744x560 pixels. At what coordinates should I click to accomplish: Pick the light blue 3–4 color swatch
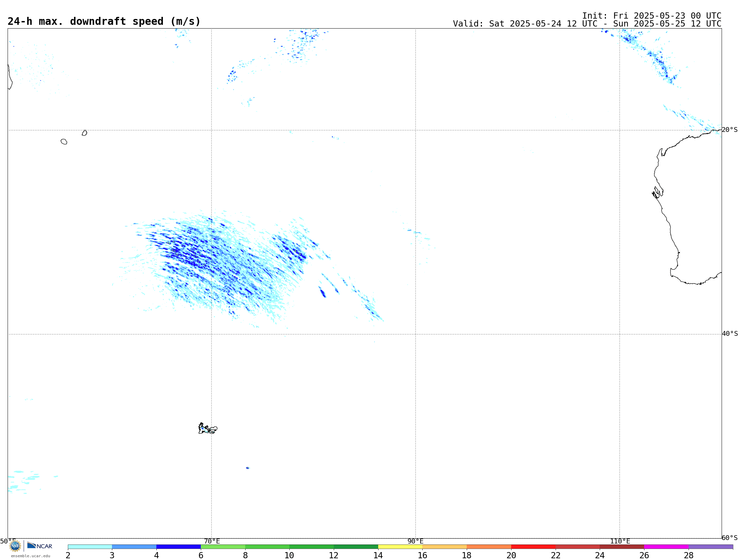(134, 547)
